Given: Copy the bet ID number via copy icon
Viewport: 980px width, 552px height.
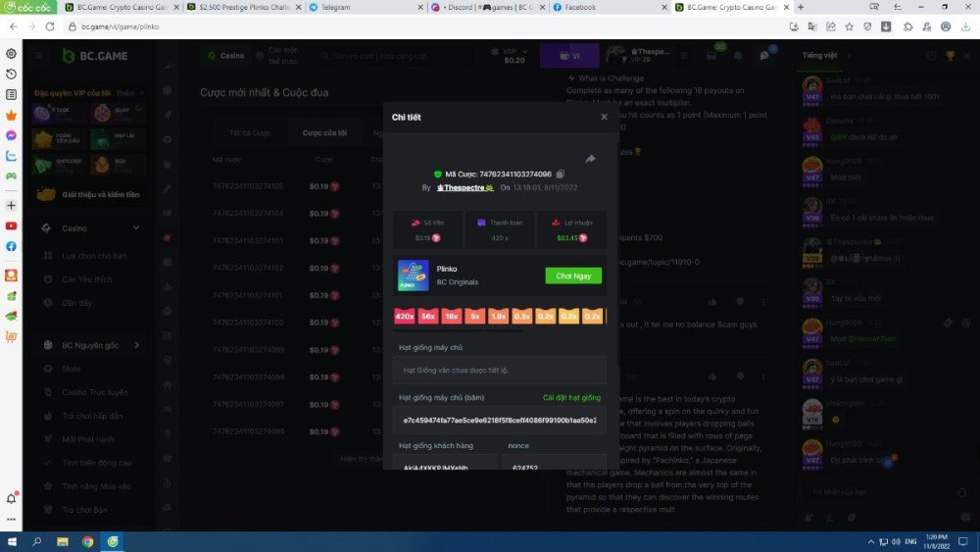Looking at the screenshot, I should (x=561, y=174).
